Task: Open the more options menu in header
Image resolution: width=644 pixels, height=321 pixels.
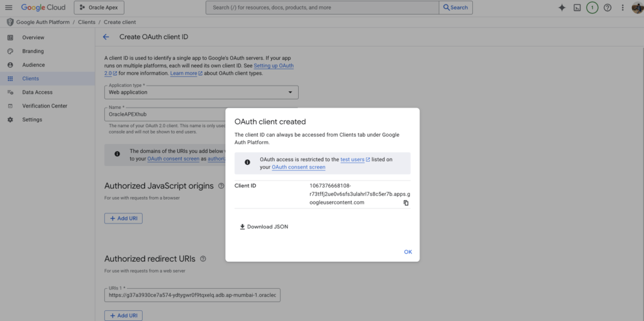Action: tap(622, 8)
